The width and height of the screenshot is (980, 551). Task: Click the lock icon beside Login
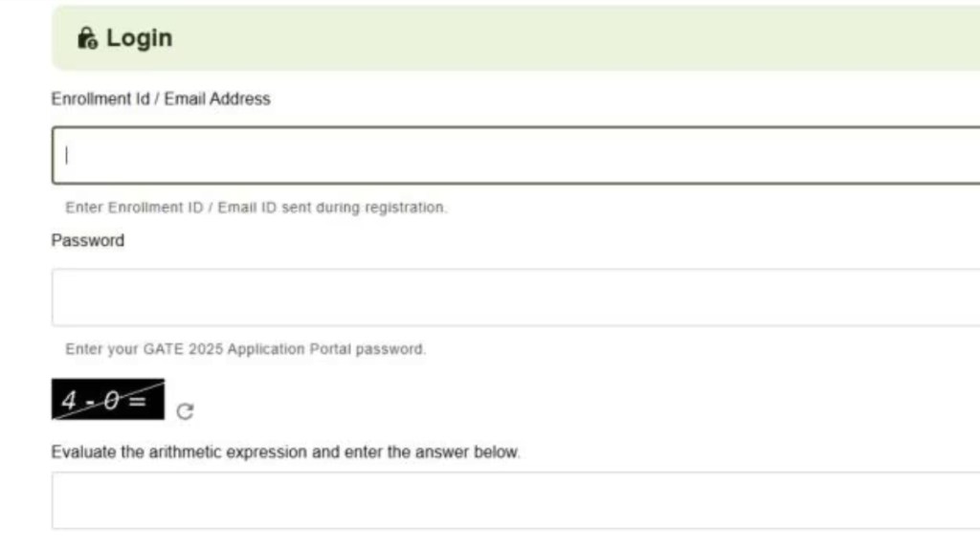coord(87,38)
